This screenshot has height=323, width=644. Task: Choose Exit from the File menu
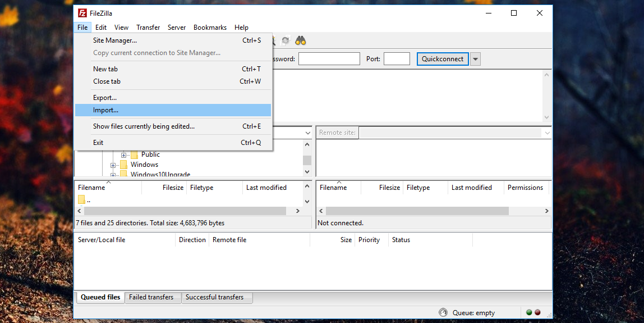pyautogui.click(x=173, y=143)
